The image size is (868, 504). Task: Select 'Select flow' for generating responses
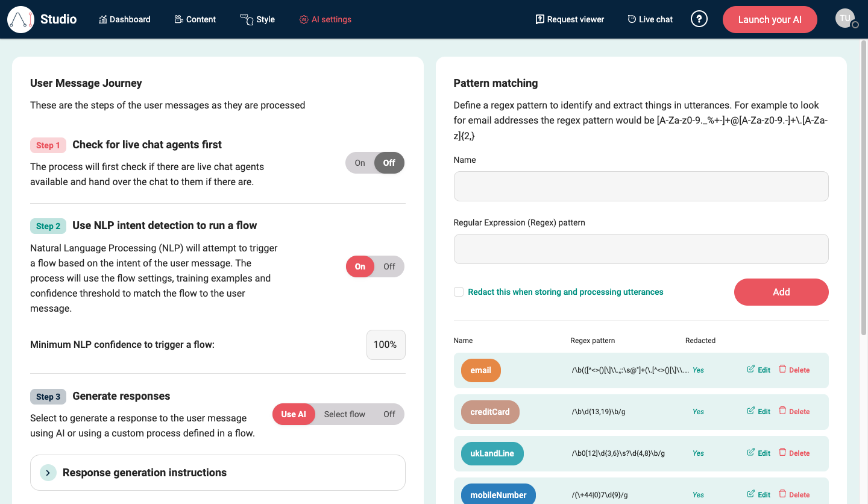[344, 414]
